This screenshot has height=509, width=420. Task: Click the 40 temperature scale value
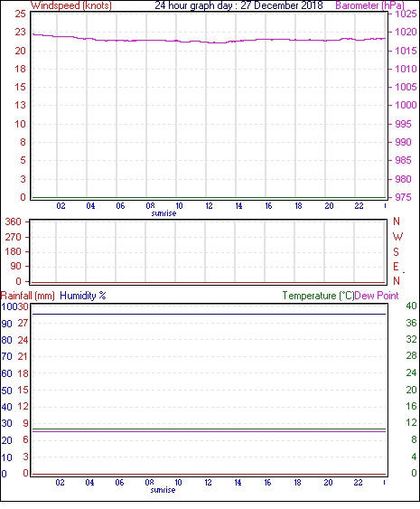coord(411,306)
